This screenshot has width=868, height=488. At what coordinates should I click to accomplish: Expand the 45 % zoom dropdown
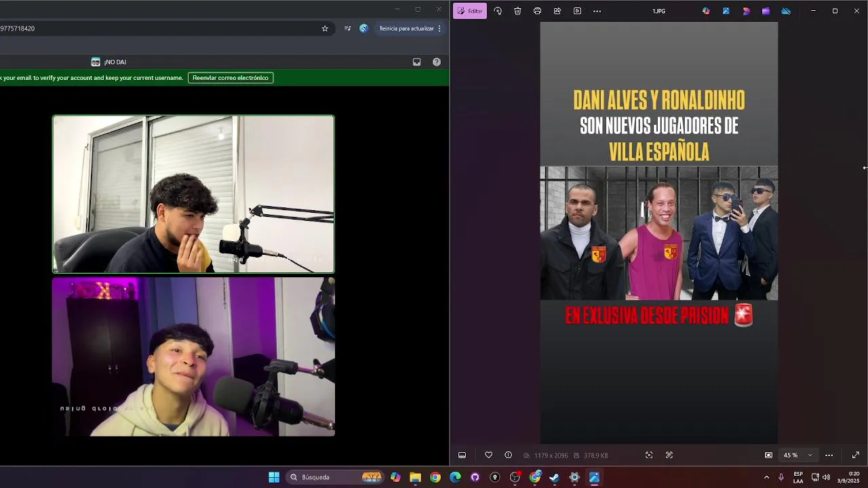point(809,455)
